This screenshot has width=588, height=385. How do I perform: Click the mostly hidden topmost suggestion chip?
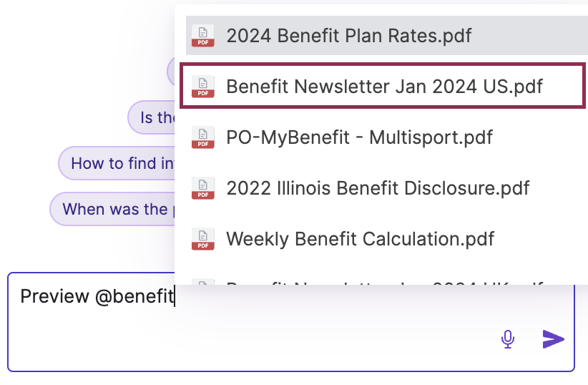tap(171, 72)
